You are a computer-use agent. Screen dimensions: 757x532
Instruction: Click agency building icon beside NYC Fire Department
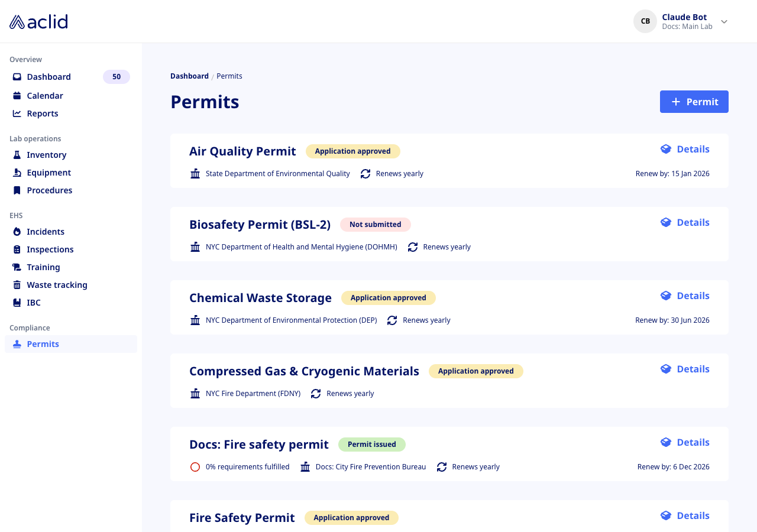pos(195,394)
